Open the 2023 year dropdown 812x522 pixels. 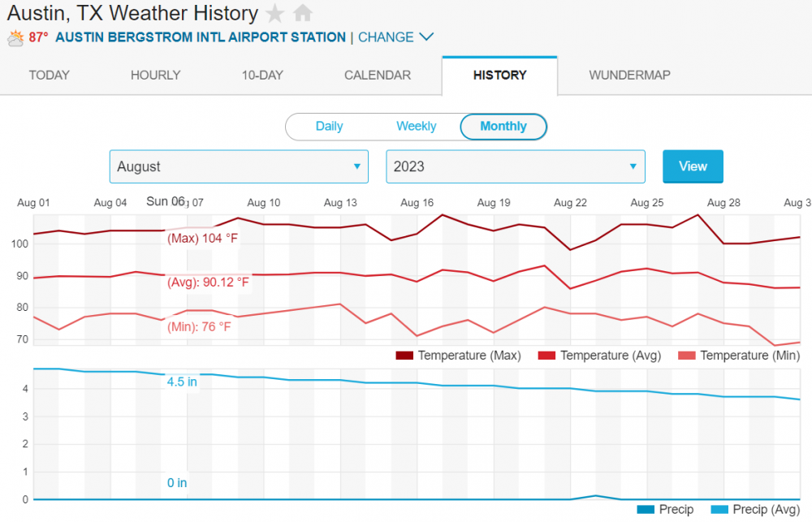point(516,166)
